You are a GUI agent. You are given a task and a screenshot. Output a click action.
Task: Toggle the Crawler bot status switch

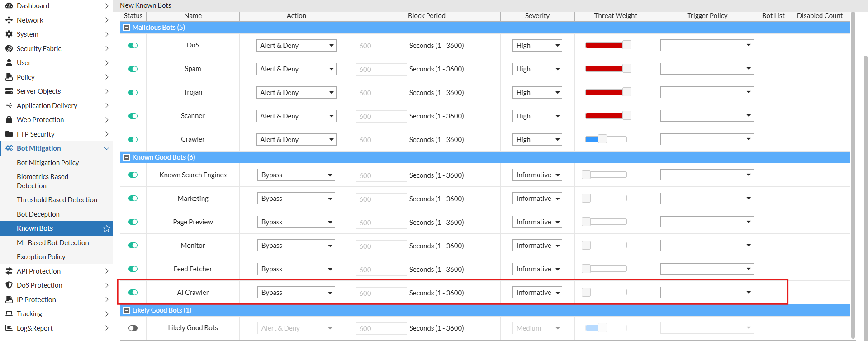[133, 139]
